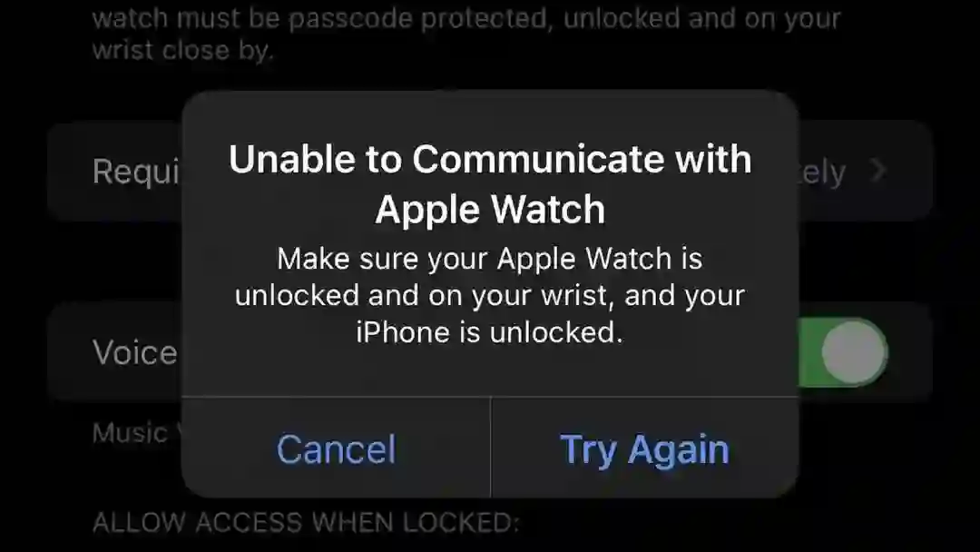This screenshot has height=552, width=980.
Task: Click the 'Unable to Communicate with' title line
Action: (x=490, y=159)
